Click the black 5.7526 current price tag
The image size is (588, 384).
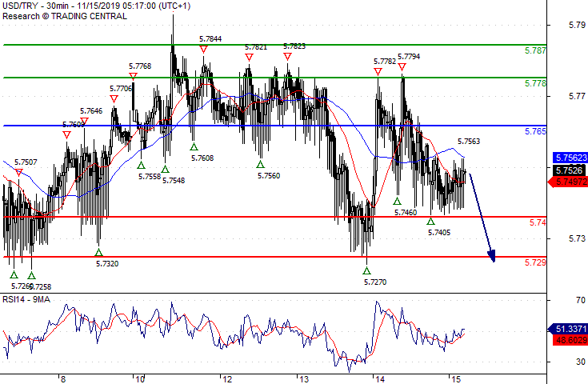pos(570,170)
